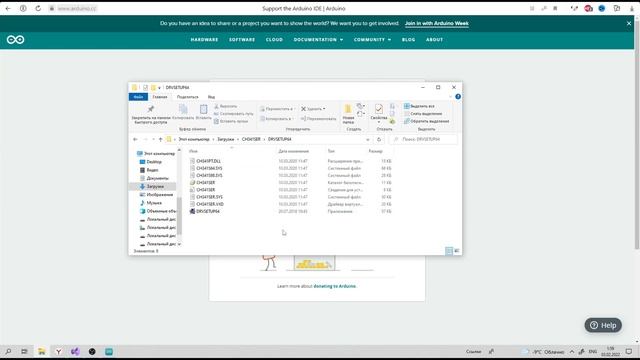The image size is (640, 360).
Task: Click the Explorer up-folder arrow
Action: (160, 139)
